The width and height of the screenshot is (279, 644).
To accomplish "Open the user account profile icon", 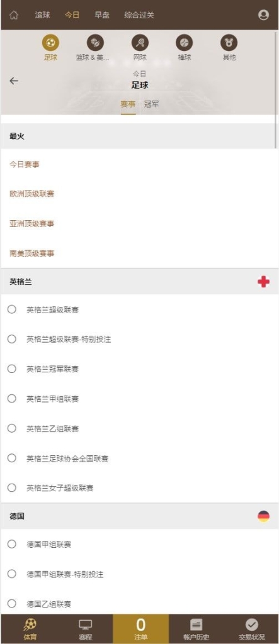I will pos(263,15).
